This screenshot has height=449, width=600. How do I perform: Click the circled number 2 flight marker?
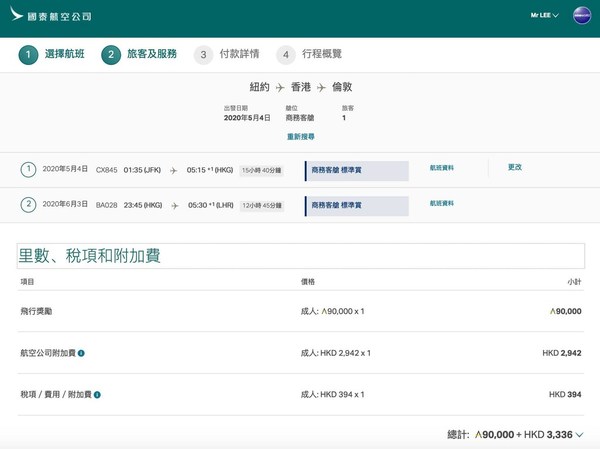pos(28,205)
